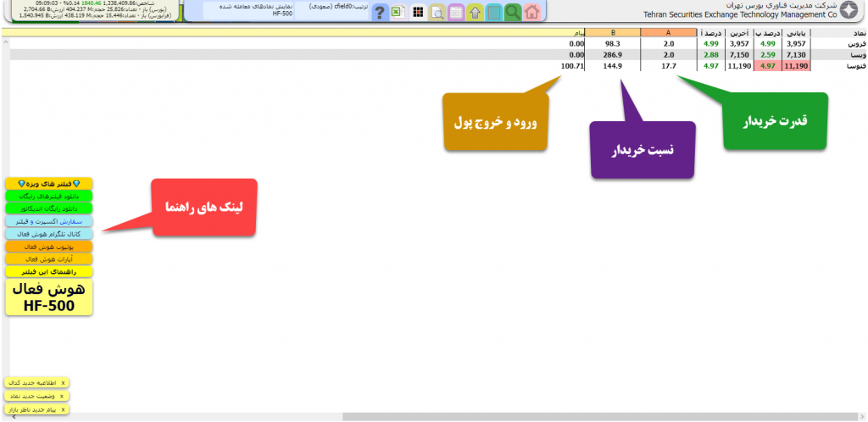Sort by the 'A' column header
Screen dimensions: 868x422
(668, 33)
